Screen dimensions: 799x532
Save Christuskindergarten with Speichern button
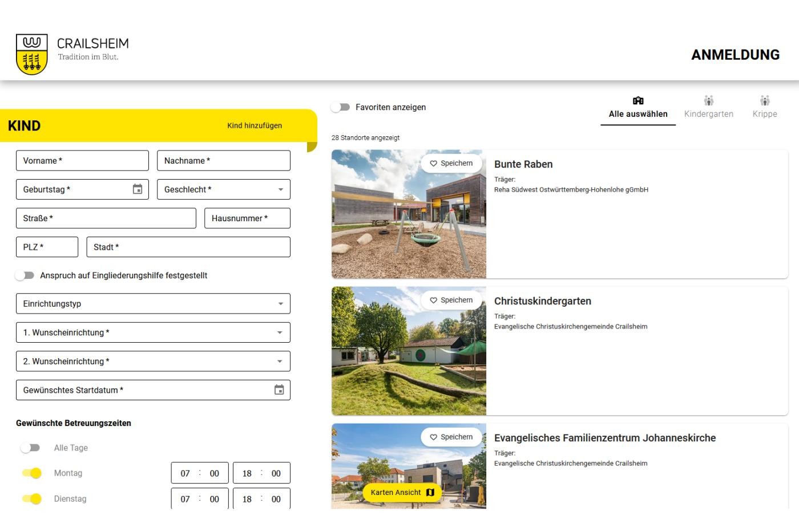(451, 300)
